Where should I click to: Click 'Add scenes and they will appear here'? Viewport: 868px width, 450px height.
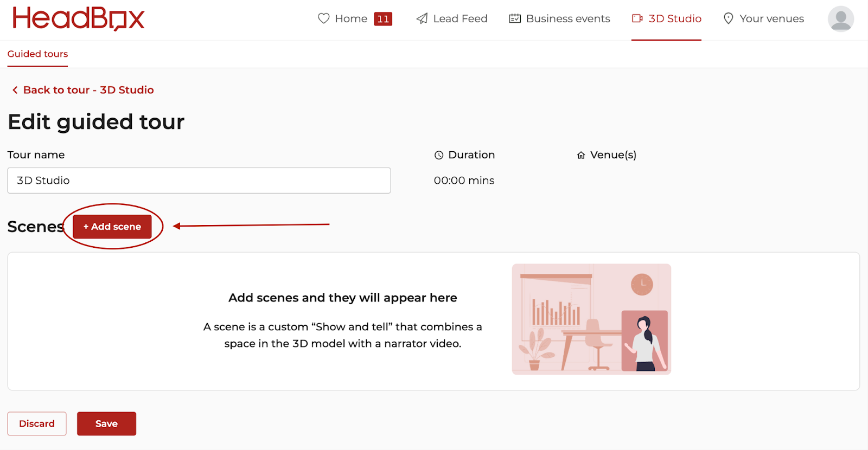coord(343,298)
